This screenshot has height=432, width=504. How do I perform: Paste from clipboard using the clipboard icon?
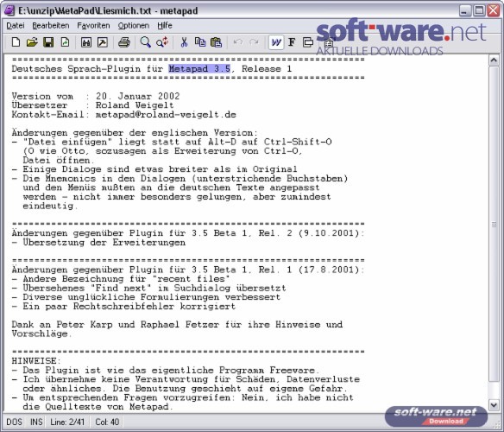(x=217, y=42)
